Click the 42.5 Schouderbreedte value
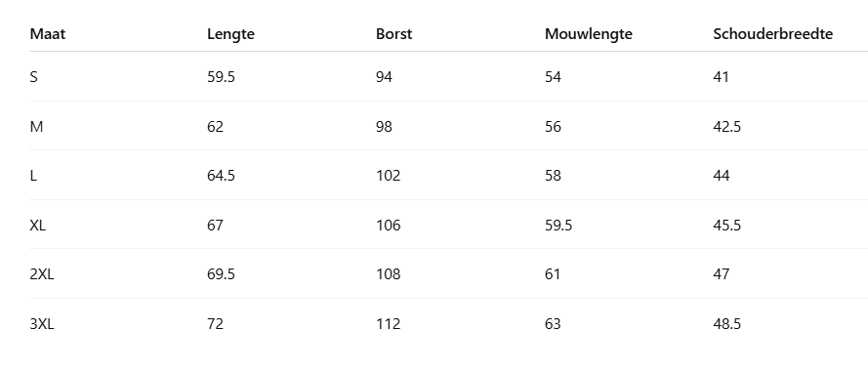 (x=726, y=127)
